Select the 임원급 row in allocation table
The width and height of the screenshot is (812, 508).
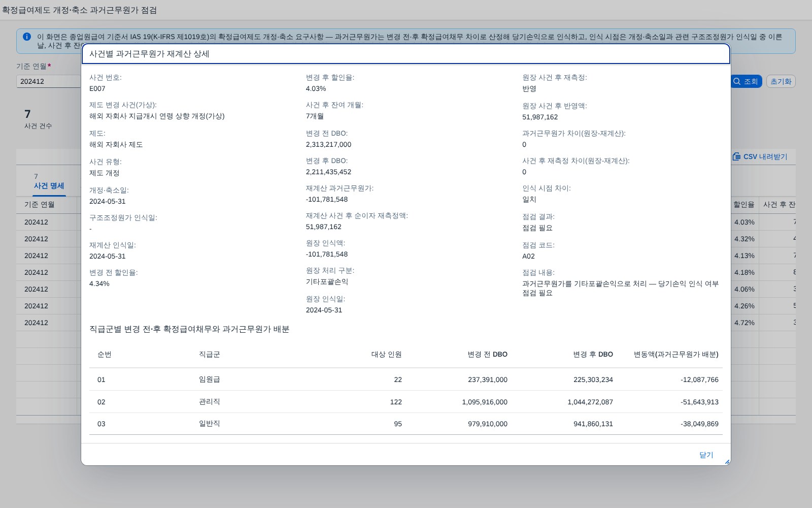click(x=406, y=379)
